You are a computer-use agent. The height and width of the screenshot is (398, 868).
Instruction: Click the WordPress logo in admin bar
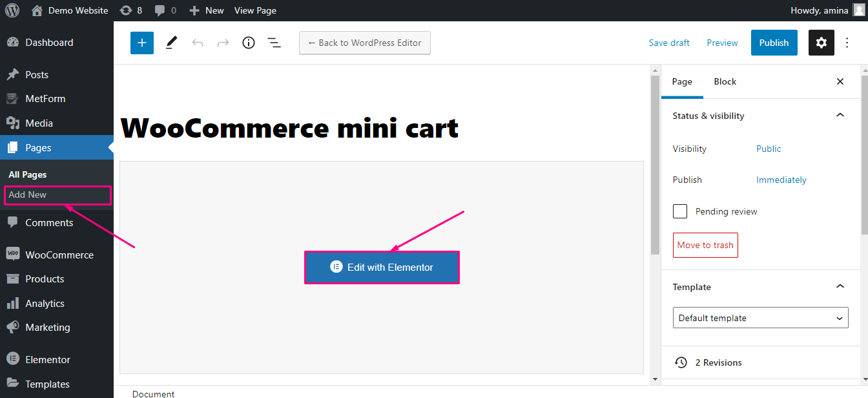click(12, 10)
